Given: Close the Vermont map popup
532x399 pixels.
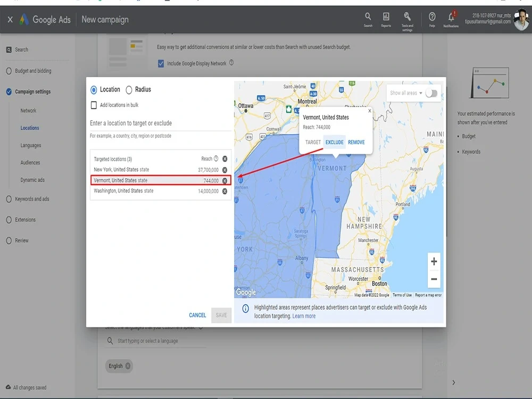Looking at the screenshot, I should 370,111.
